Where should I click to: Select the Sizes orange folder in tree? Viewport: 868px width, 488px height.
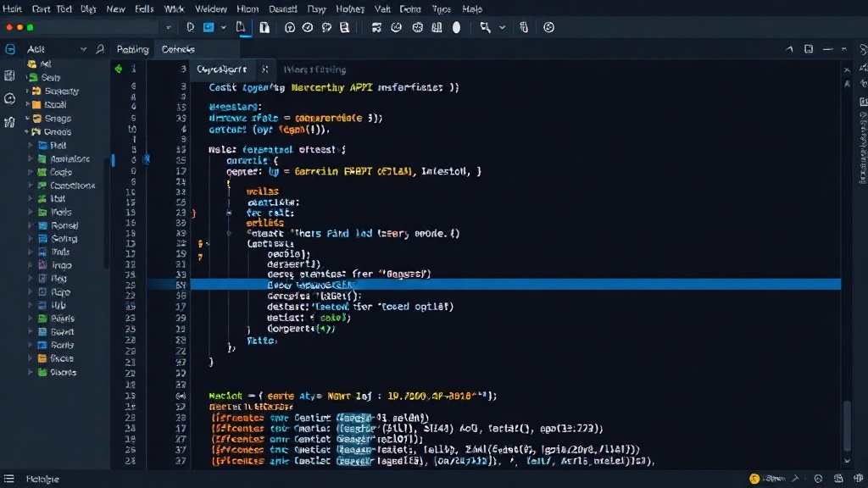pos(55,358)
